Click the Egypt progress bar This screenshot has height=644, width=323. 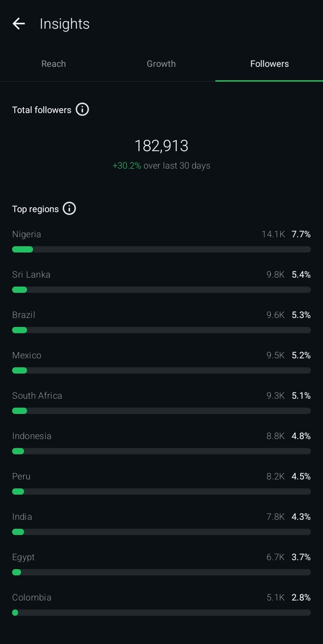(161, 572)
